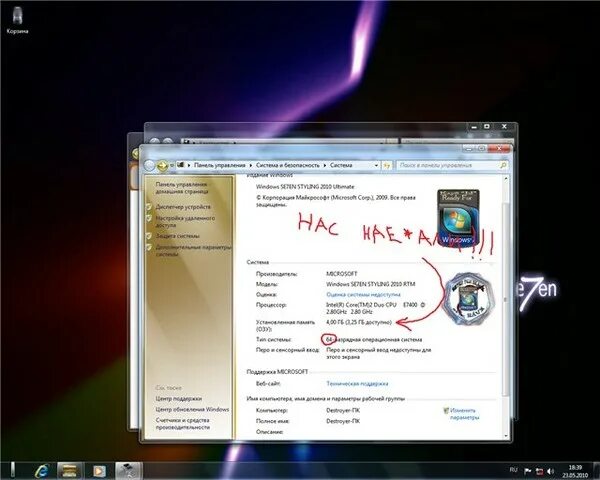
Task: Click the network tray icon
Action: tap(539, 471)
